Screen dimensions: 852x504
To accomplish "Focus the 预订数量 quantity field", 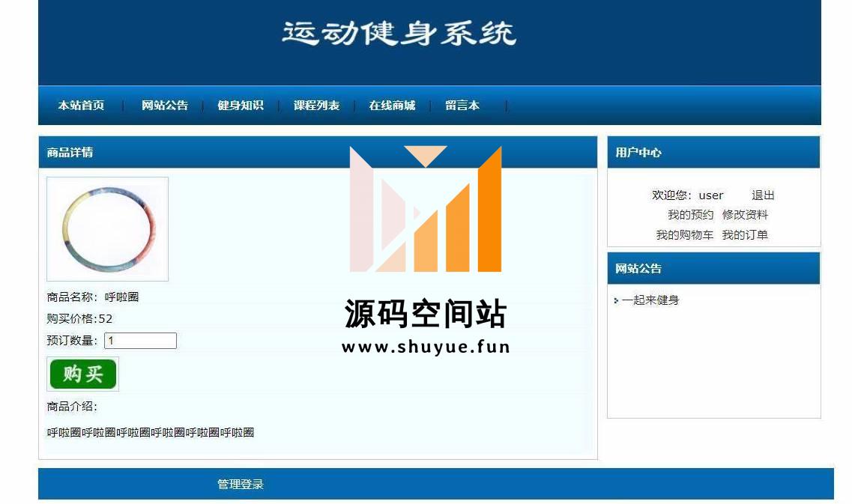I will (140, 341).
